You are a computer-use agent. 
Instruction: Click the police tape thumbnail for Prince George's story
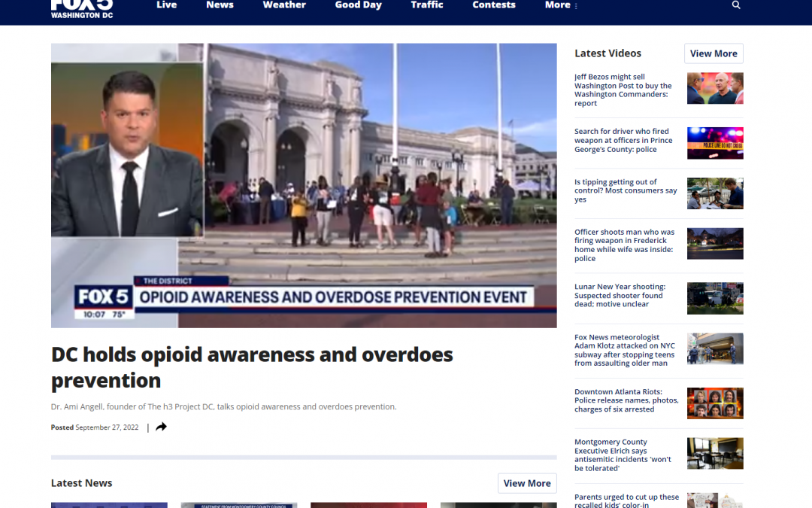click(x=715, y=143)
